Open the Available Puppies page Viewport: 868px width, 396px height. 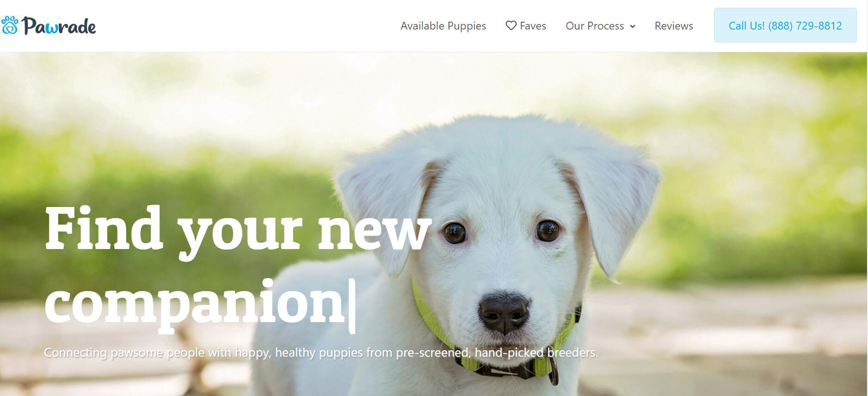point(443,26)
